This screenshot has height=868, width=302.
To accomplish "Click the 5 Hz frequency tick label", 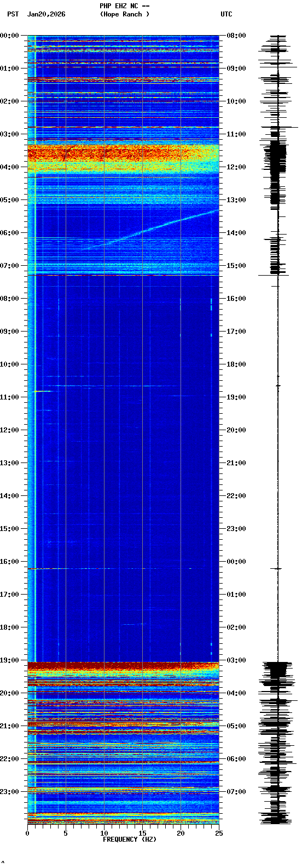I will pyautogui.click(x=66, y=833).
